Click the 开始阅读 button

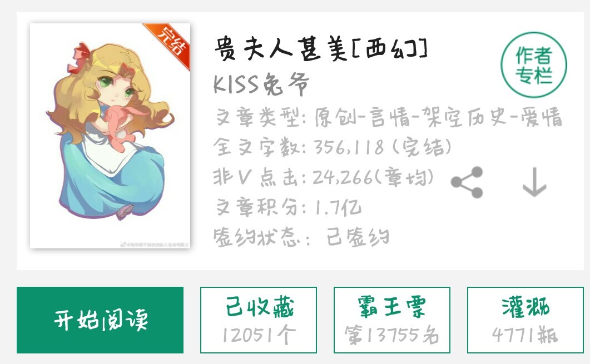coord(100,320)
